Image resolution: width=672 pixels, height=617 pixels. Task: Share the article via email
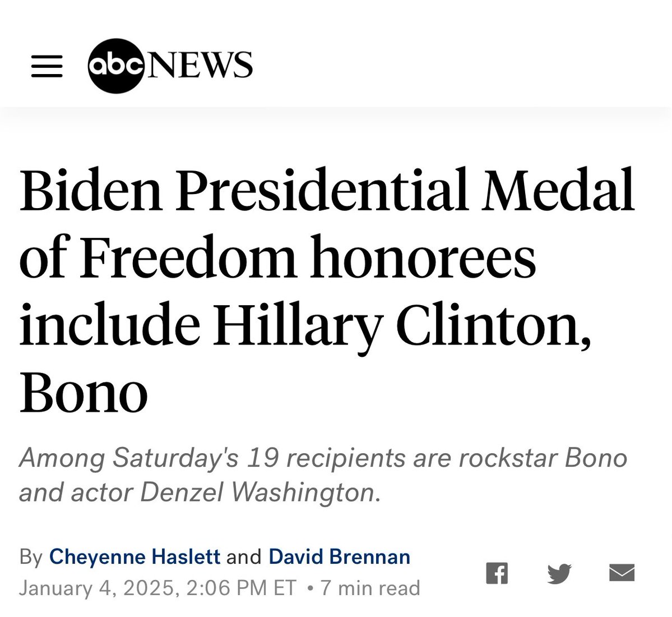(622, 573)
